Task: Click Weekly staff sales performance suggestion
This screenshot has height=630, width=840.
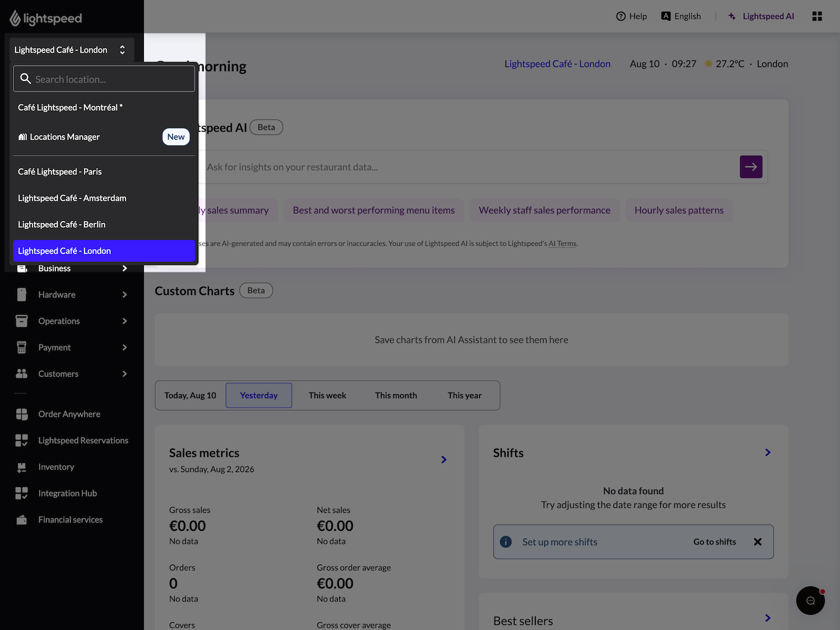Action: click(x=544, y=210)
